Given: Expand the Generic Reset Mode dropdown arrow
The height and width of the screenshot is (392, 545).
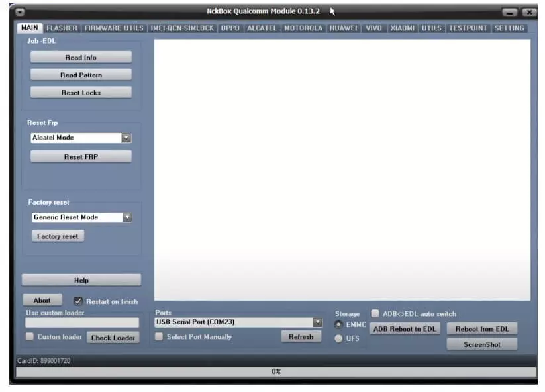Looking at the screenshot, I should pyautogui.click(x=127, y=218).
